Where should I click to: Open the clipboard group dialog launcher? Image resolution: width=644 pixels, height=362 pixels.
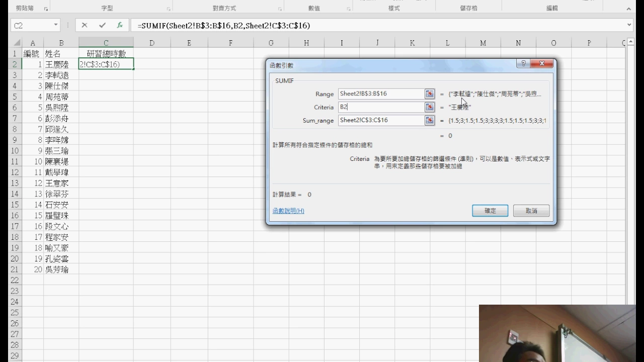pyautogui.click(x=46, y=9)
